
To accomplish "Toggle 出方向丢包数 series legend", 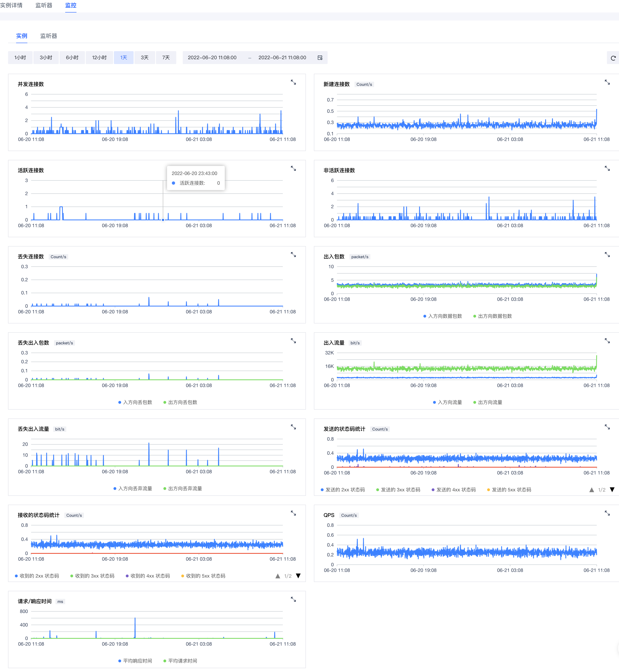I will [x=180, y=402].
